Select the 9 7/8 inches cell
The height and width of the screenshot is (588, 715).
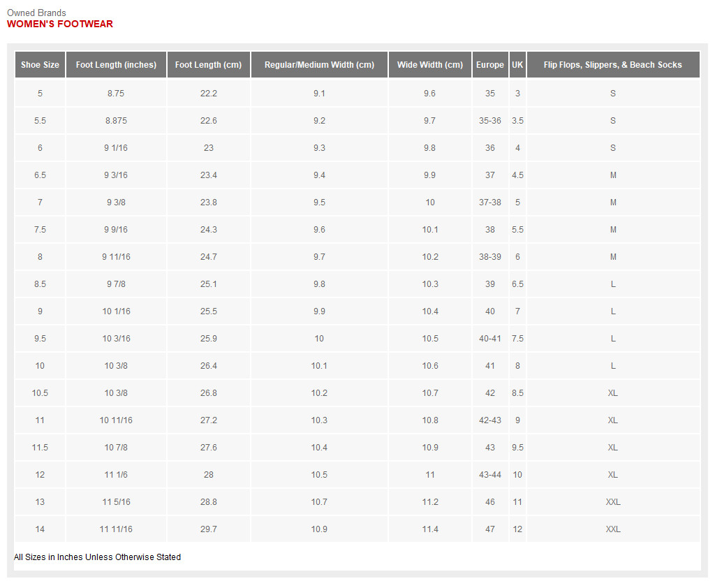(117, 284)
